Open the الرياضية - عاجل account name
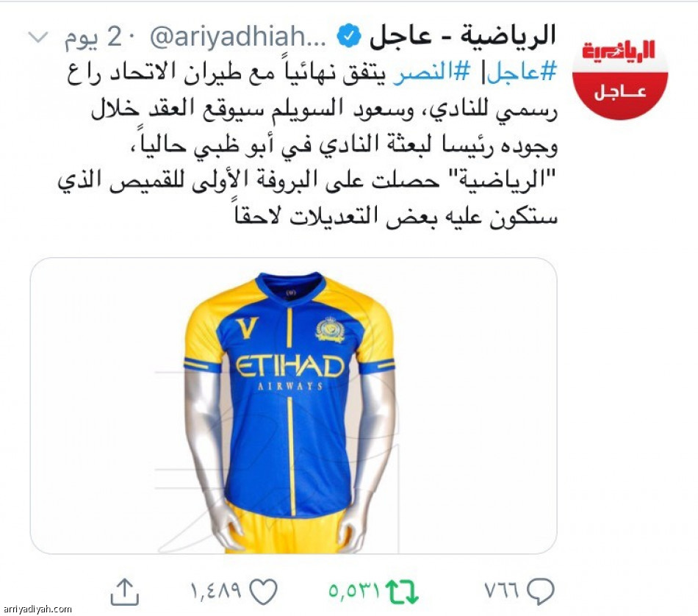698x616 pixels. [x=463, y=35]
